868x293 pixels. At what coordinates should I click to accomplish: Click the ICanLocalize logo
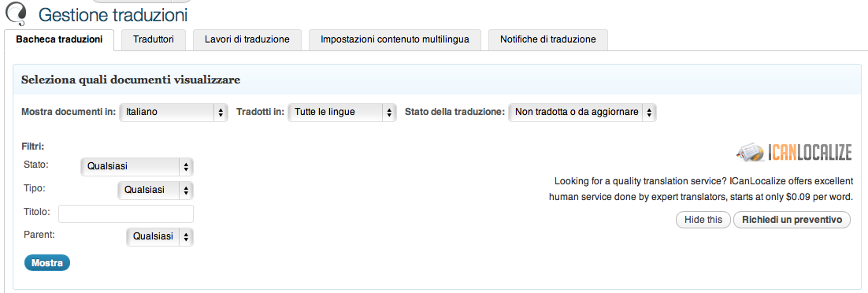[x=794, y=152]
